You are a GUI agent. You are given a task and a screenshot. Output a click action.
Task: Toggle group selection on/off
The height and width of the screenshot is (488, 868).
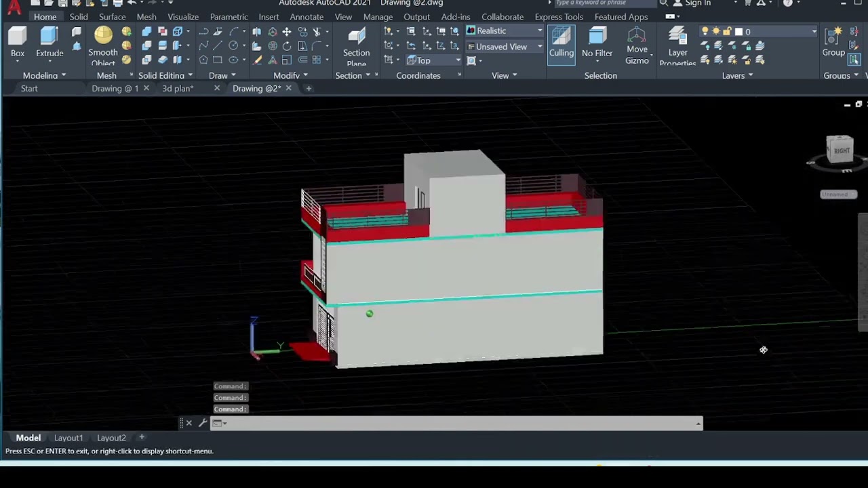point(854,60)
